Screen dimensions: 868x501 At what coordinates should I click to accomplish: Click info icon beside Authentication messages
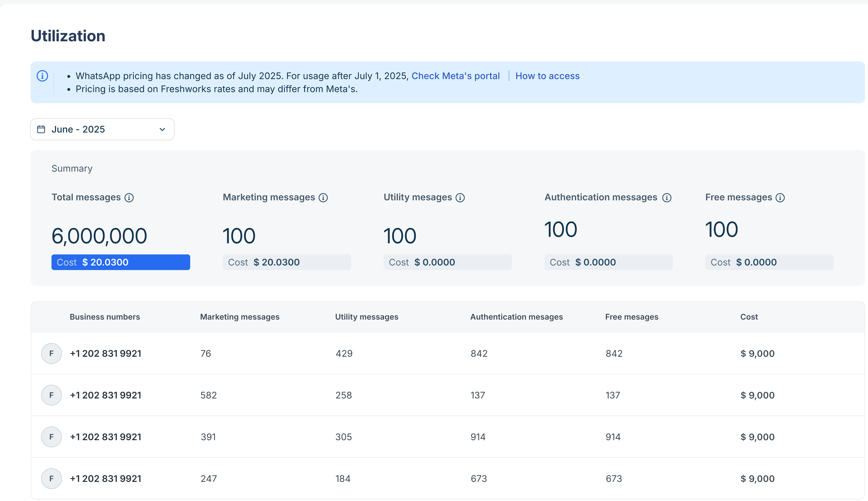(667, 197)
